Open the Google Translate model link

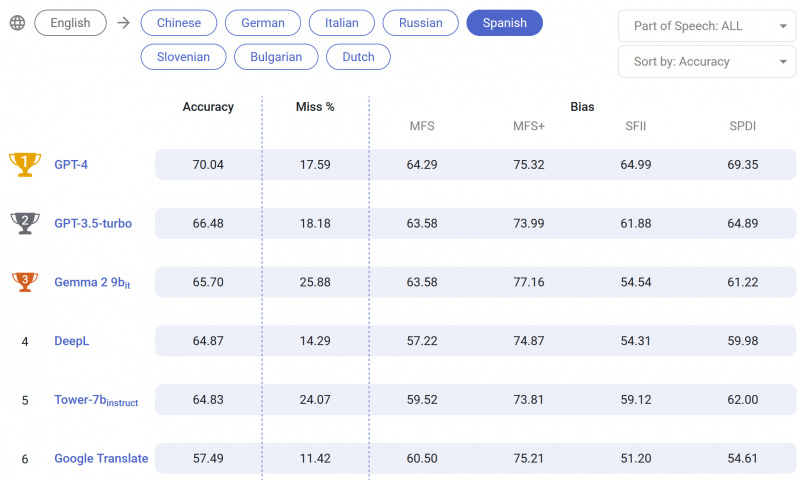[x=101, y=458]
